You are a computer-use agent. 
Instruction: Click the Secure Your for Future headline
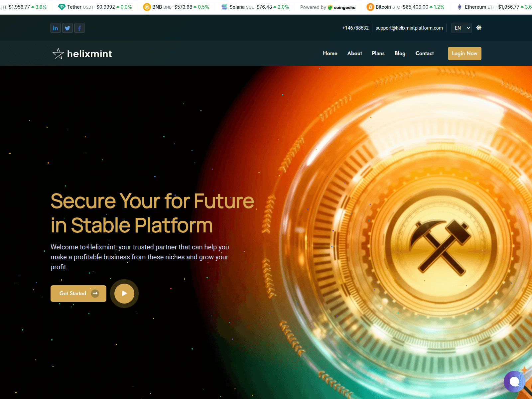pyautogui.click(x=152, y=201)
